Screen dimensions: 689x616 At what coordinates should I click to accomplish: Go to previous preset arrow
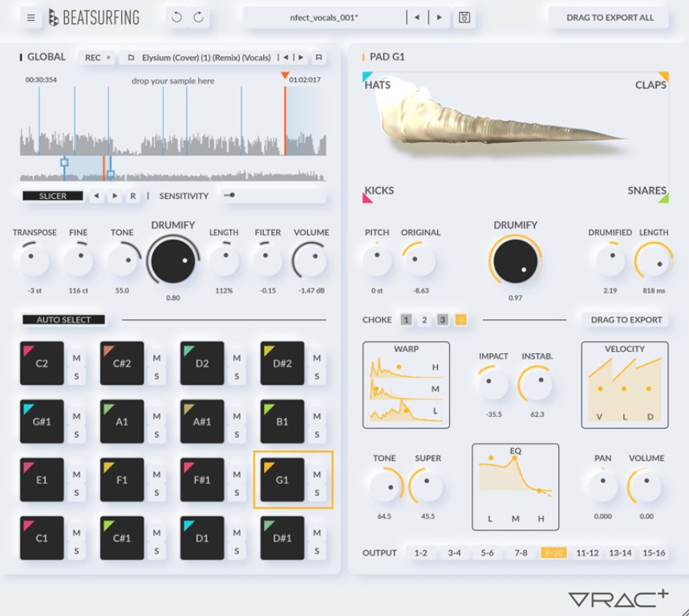[417, 18]
